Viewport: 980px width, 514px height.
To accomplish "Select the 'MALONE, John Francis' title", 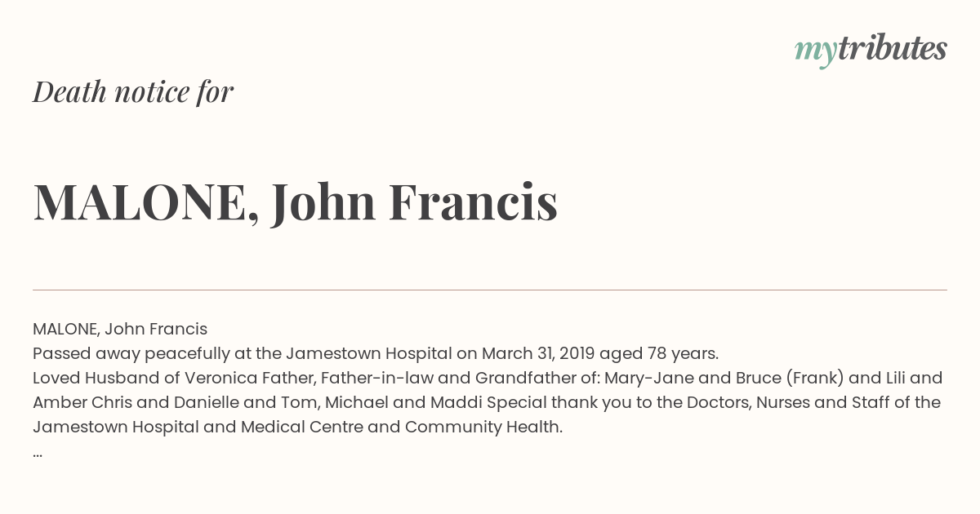I will (x=295, y=202).
